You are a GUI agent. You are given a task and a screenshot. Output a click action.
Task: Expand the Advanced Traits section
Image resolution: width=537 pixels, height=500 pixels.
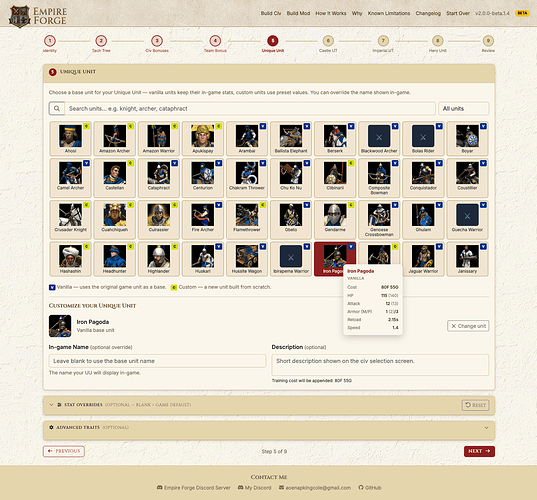coord(269,427)
